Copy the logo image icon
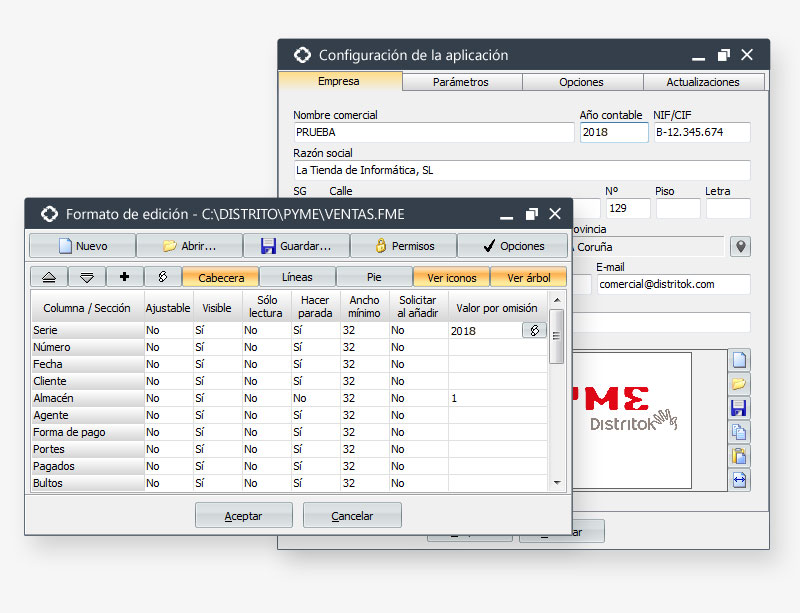This screenshot has height=613, width=800. point(740,432)
